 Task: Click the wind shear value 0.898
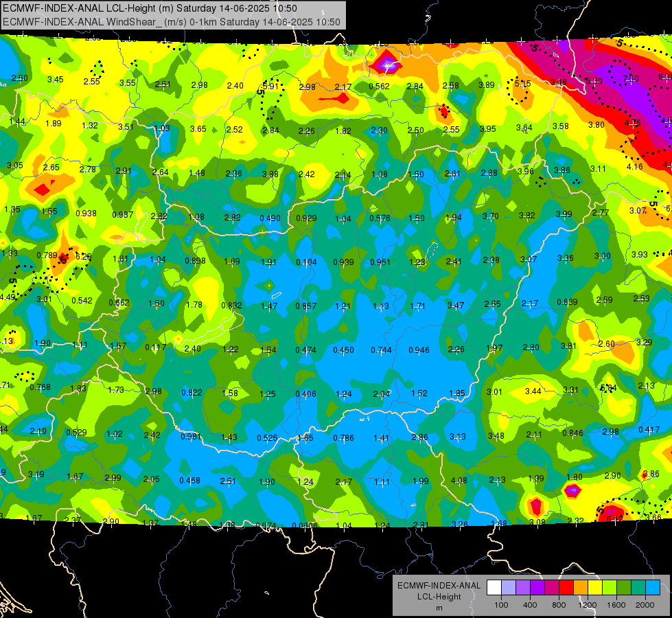click(x=196, y=260)
